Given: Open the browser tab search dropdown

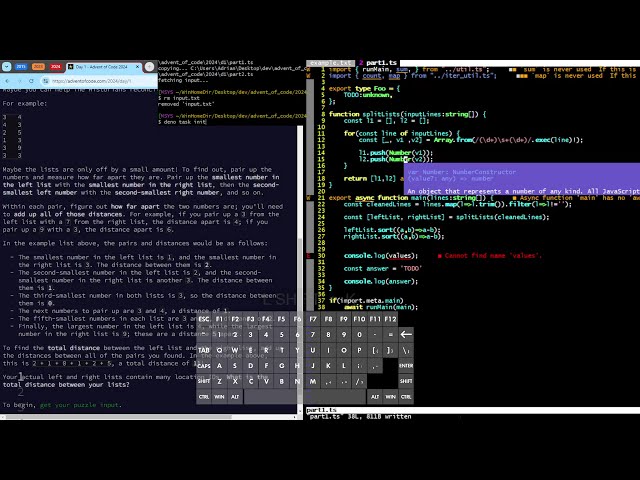Looking at the screenshot, I should pos(6,67).
